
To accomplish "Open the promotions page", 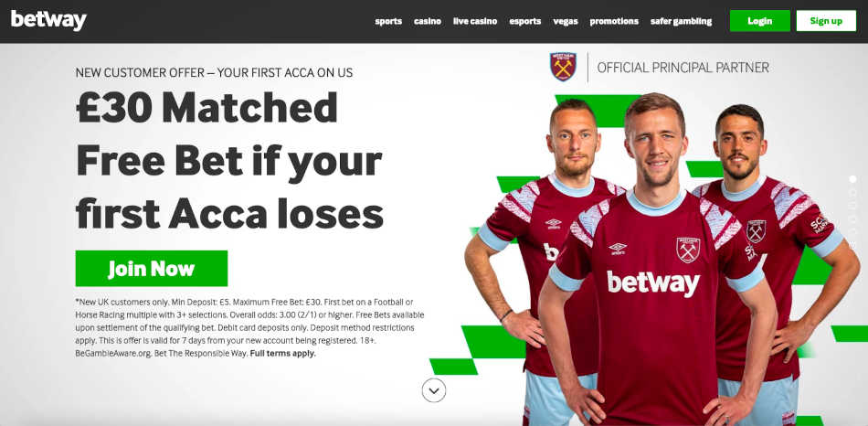I will [x=614, y=21].
